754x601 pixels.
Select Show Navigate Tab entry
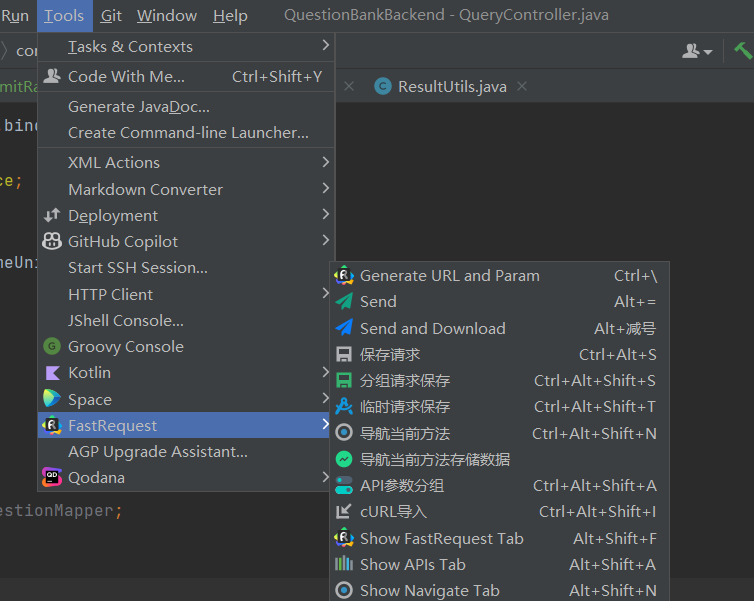pos(499,590)
